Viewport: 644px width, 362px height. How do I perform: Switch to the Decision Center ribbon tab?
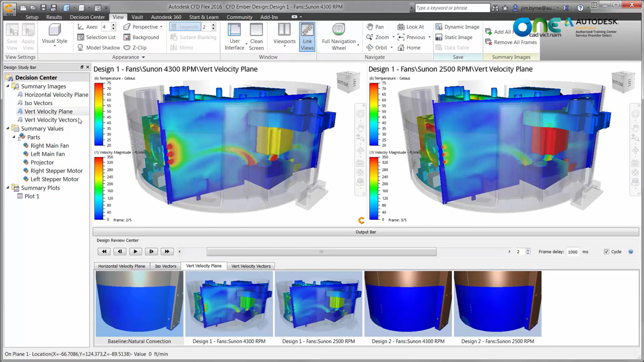(87, 17)
